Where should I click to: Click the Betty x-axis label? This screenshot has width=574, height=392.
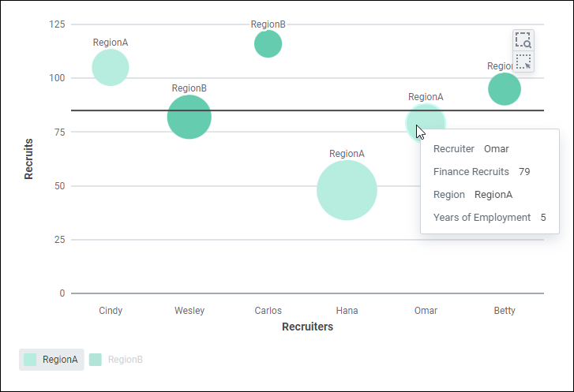point(505,311)
